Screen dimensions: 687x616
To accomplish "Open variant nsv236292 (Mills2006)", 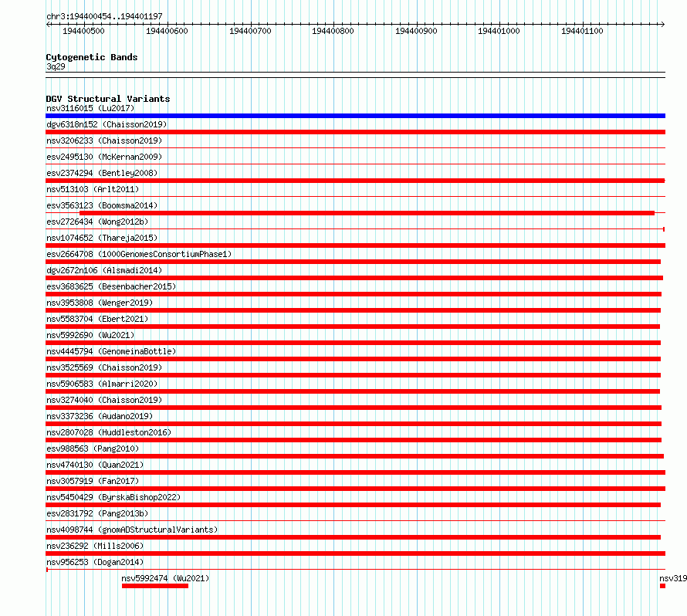I will 95,546.
